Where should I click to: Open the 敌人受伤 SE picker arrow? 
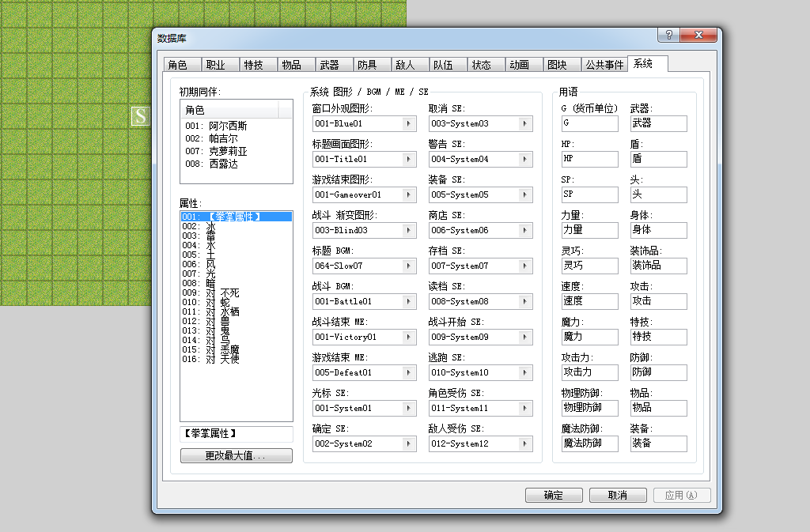525,443
